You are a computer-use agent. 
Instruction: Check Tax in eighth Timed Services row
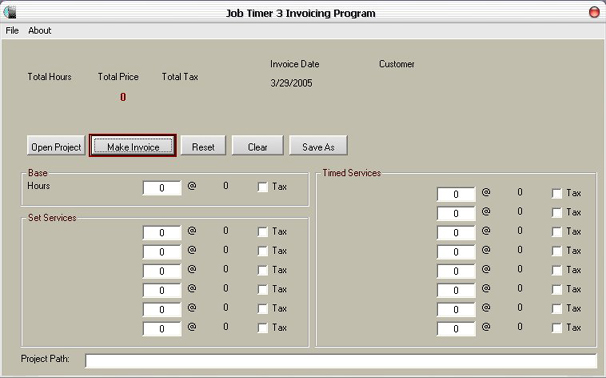coord(557,329)
